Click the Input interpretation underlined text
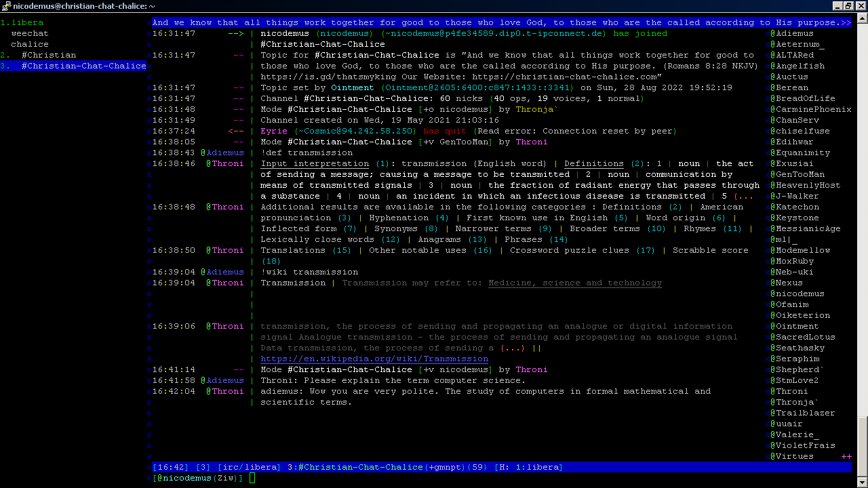Viewport: 868px width, 488px height. (315, 163)
